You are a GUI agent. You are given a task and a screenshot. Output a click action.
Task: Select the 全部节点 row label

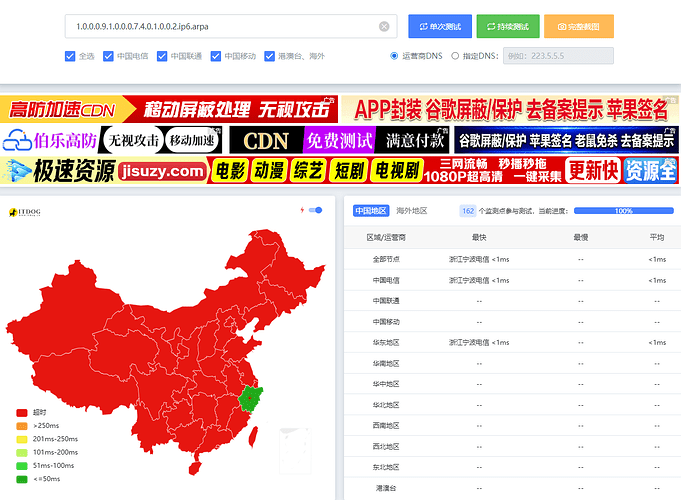[386, 259]
